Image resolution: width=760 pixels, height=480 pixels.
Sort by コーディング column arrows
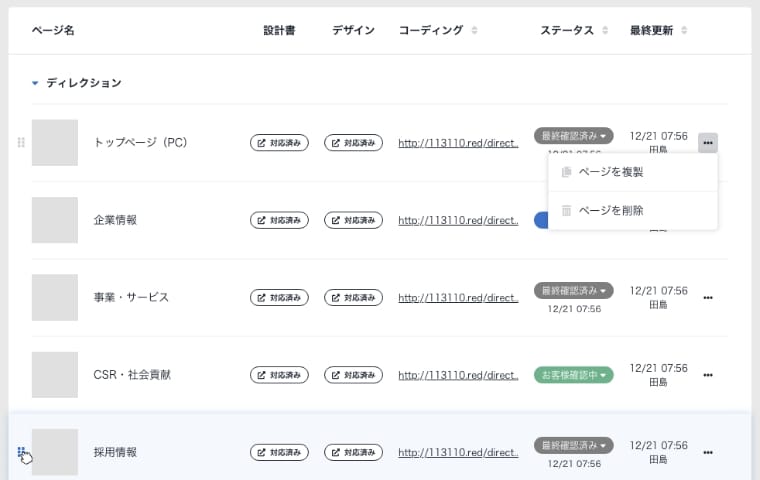click(474, 31)
